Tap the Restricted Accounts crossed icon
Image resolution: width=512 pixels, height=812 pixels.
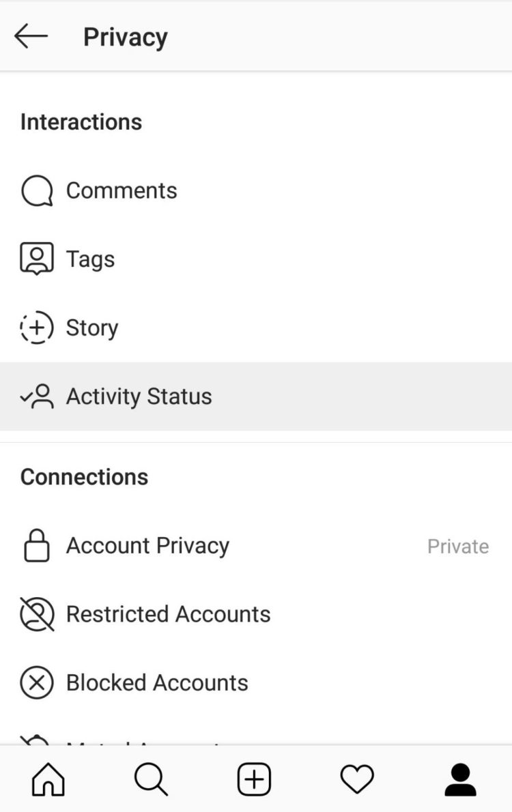click(x=37, y=614)
